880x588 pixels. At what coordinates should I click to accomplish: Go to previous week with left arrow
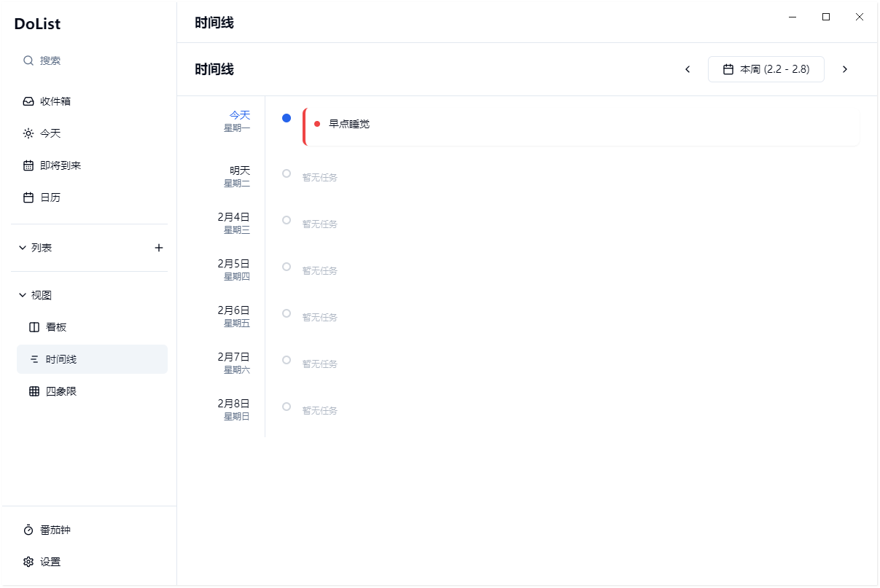[687, 68]
